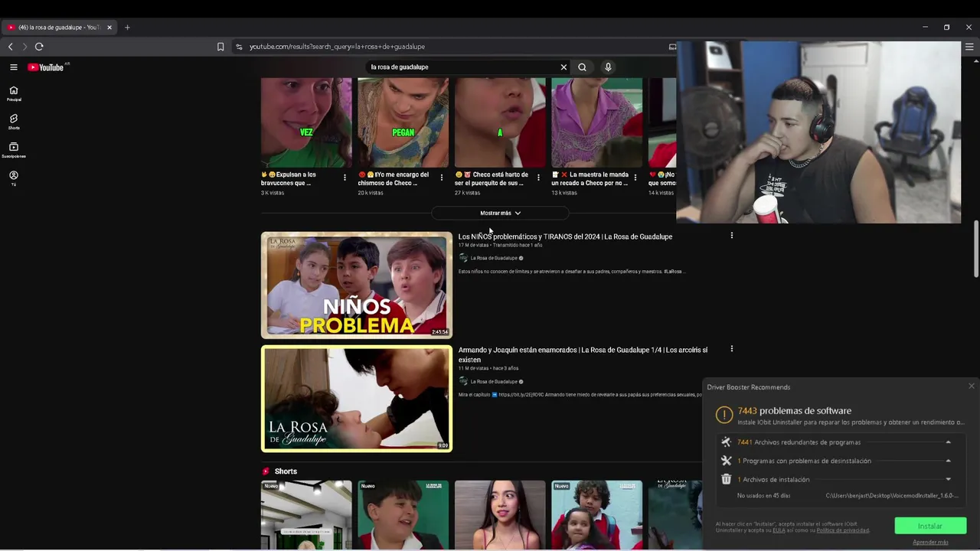Open options for Armando y Joaquín video
Screen dimensions: 980x551
click(x=731, y=349)
